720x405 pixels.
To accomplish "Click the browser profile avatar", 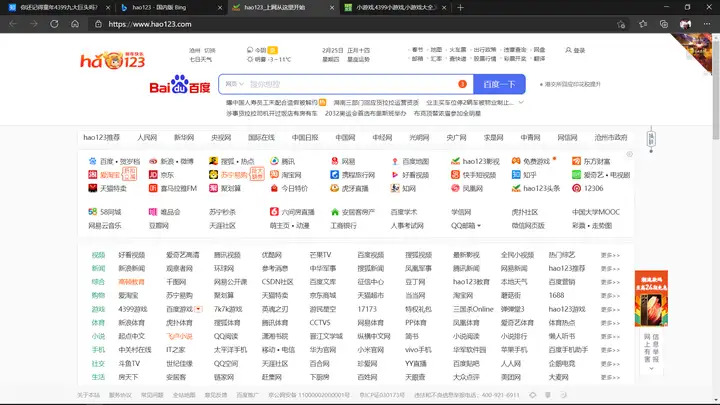I will point(686,24).
